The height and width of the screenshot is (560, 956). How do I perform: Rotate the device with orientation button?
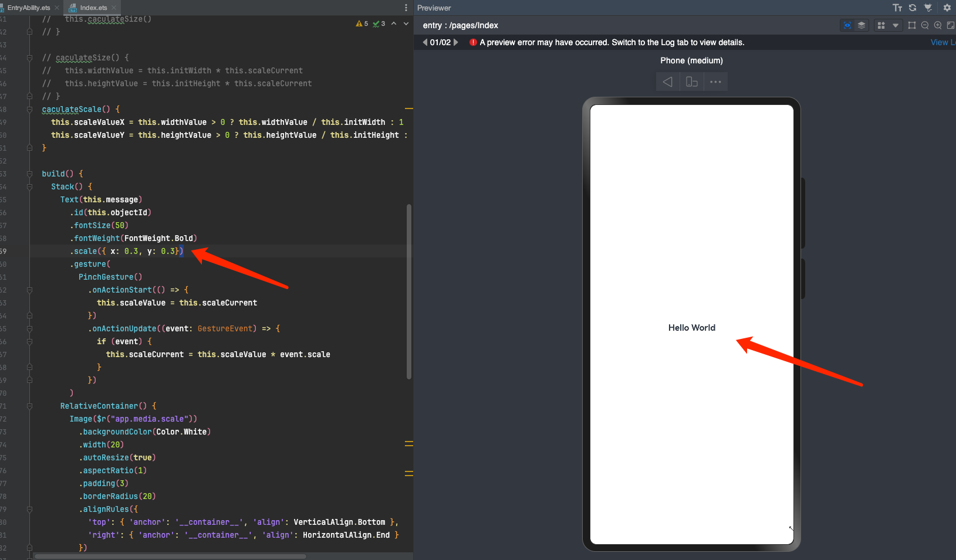tap(691, 82)
